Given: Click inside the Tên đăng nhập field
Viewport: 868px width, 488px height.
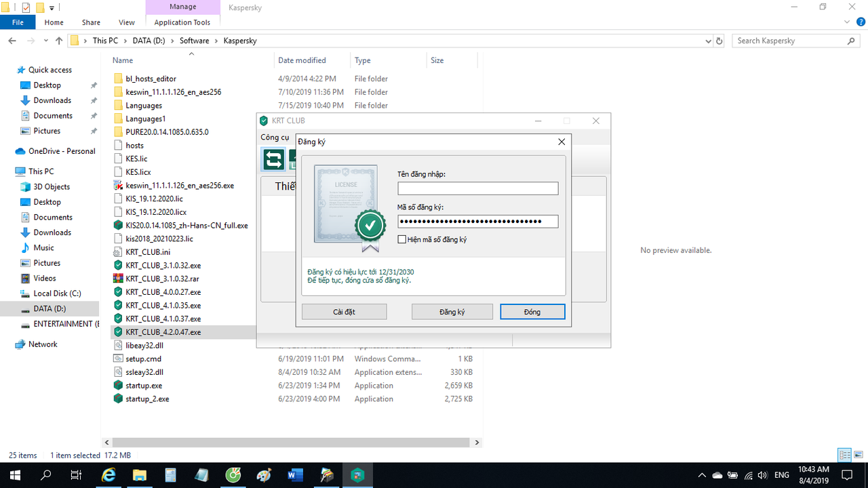Looking at the screenshot, I should (477, 188).
